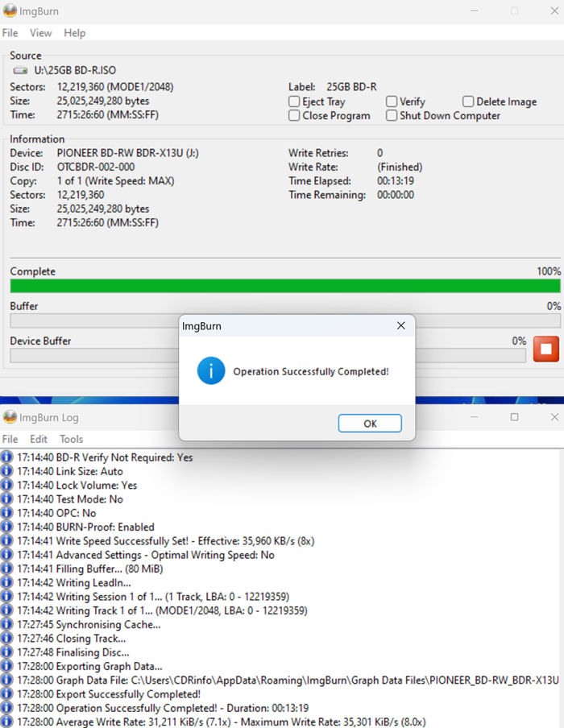Image resolution: width=564 pixels, height=728 pixels.
Task: Click info icon on 'BURN-Proof: Enabled' row
Action: coord(6,527)
